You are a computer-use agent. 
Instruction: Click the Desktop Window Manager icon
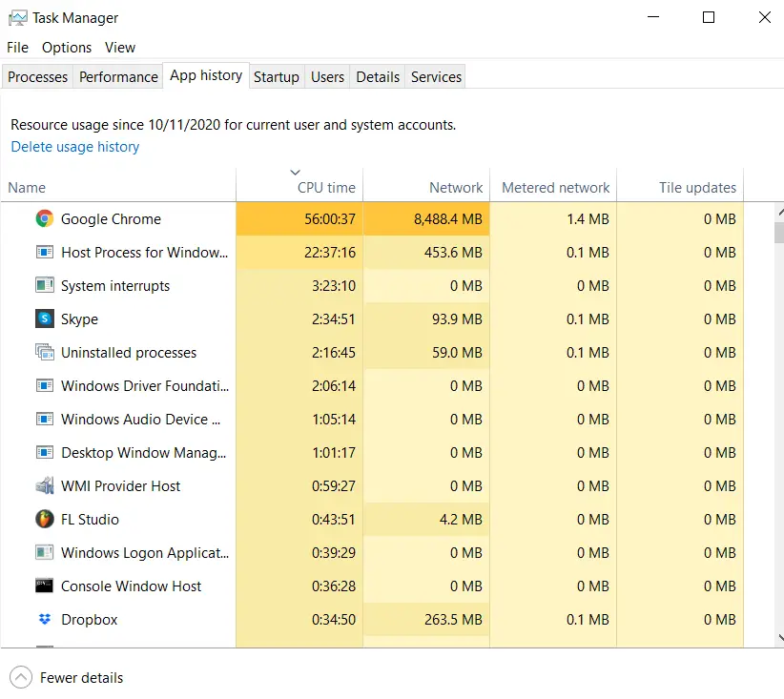tap(45, 453)
